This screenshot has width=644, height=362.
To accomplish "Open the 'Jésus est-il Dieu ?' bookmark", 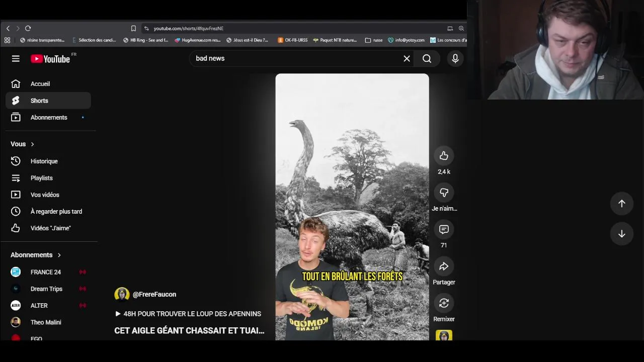I will click(x=248, y=40).
